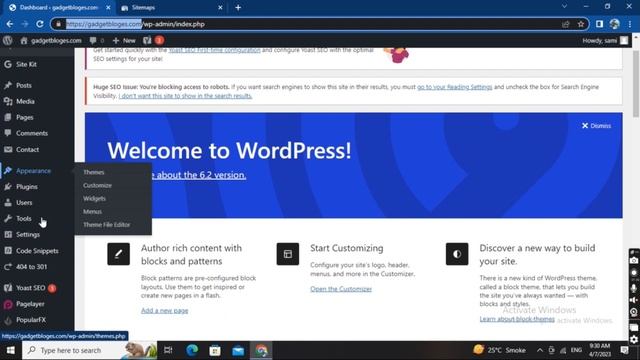The height and width of the screenshot is (360, 640).
Task: Select Theme File Editor submenu item
Action: click(x=107, y=224)
